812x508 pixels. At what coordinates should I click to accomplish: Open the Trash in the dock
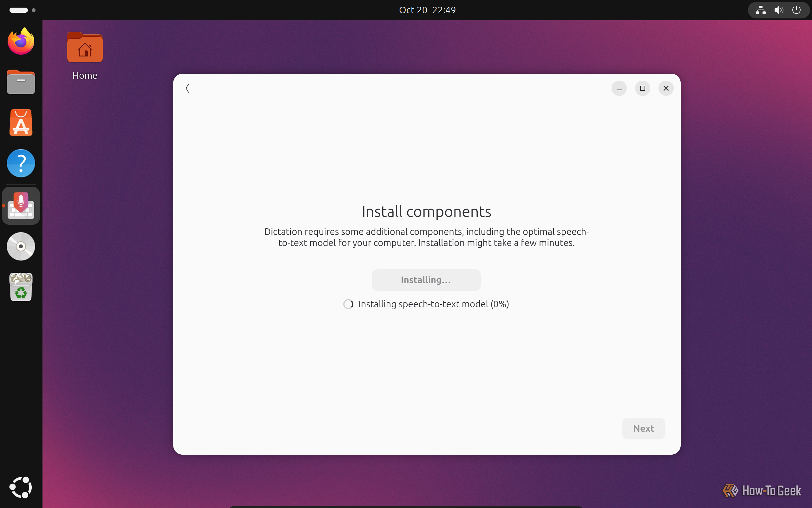21,287
